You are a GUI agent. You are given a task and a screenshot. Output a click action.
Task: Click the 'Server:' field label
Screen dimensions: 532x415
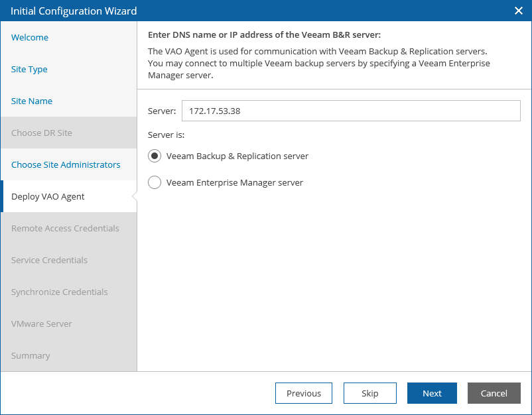(x=162, y=111)
